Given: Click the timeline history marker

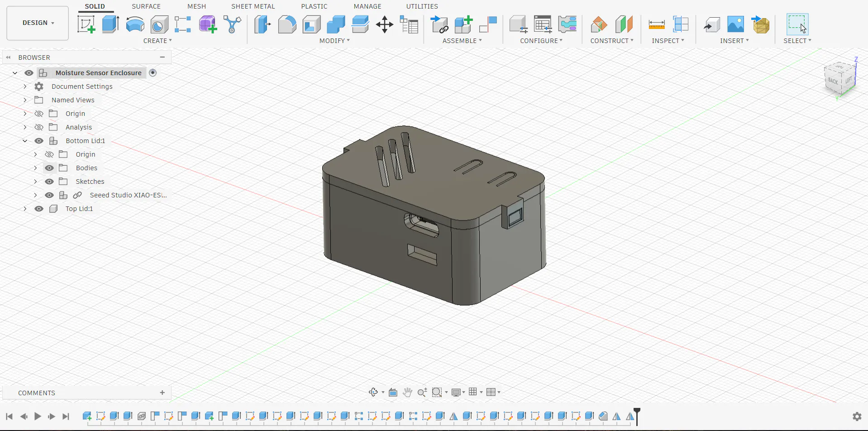Looking at the screenshot, I should [637, 416].
